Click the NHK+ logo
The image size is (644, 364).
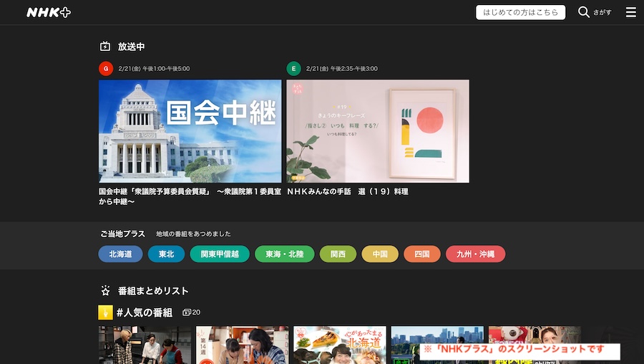point(49,12)
